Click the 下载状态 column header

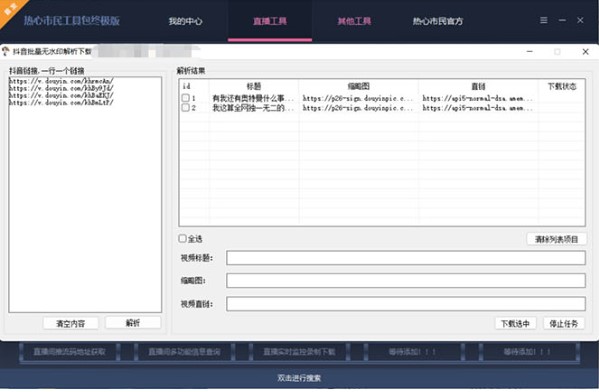[x=562, y=86]
